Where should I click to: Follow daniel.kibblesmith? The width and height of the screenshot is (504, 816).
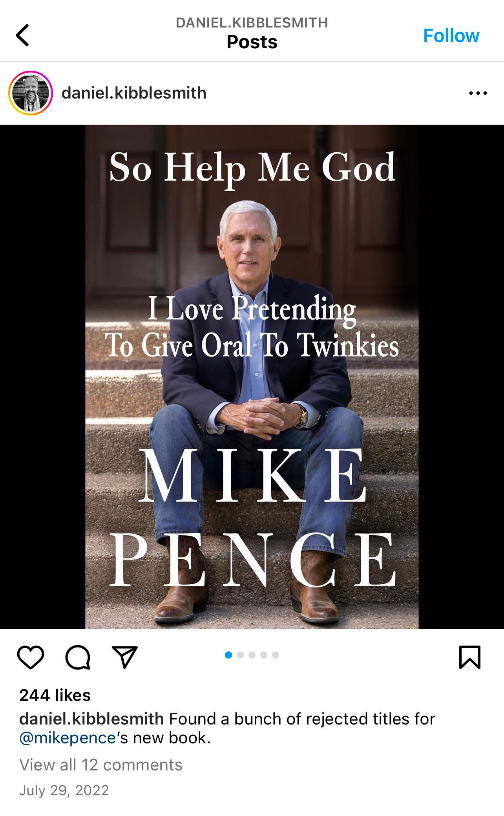point(451,36)
